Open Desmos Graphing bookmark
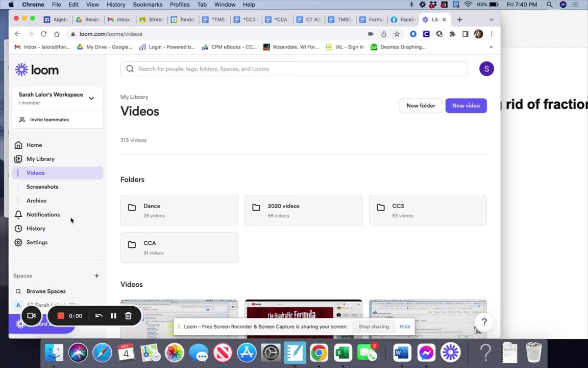Image resolution: width=588 pixels, height=368 pixels. pos(398,47)
